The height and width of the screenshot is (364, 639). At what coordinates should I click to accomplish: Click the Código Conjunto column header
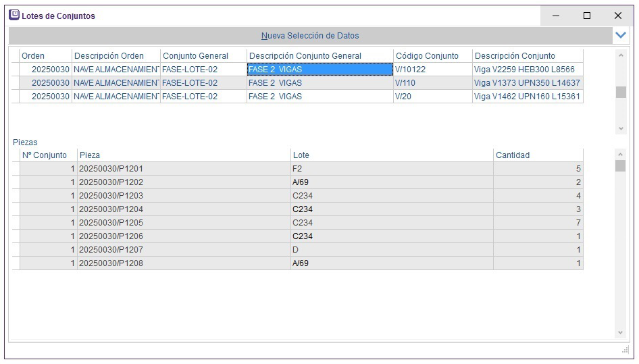432,56
